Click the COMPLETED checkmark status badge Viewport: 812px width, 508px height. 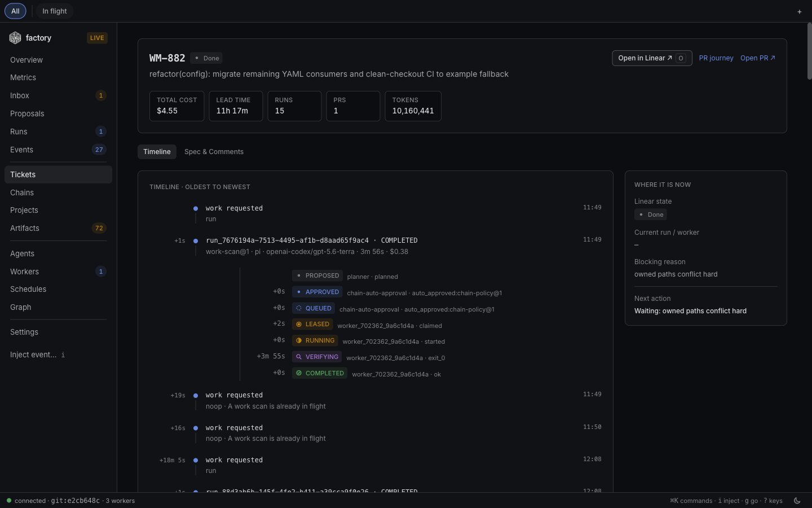(319, 373)
